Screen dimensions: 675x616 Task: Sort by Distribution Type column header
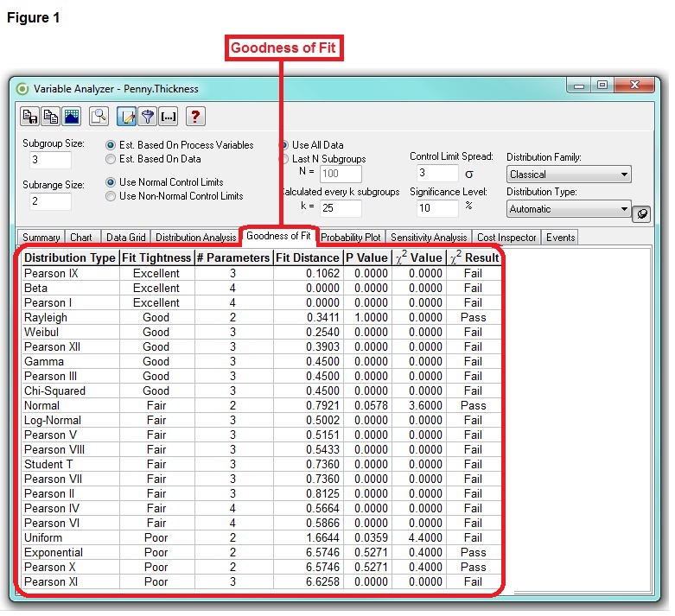coord(70,257)
